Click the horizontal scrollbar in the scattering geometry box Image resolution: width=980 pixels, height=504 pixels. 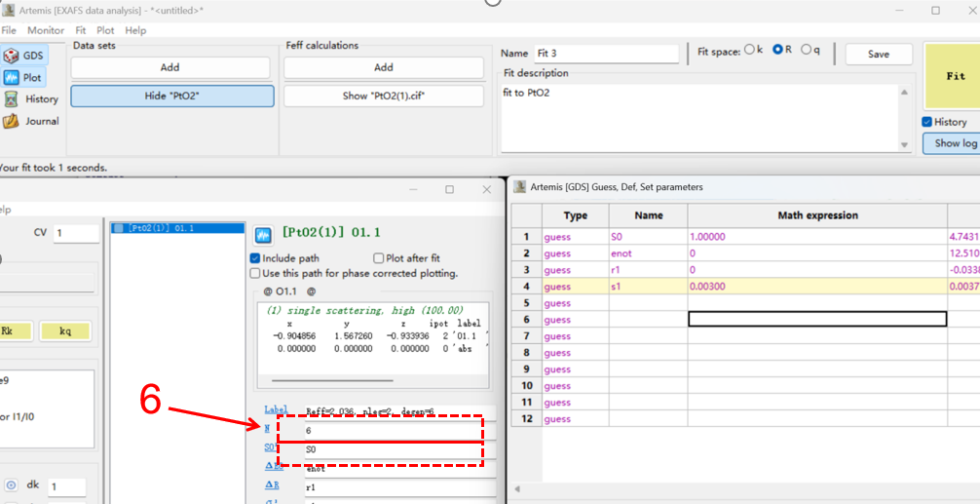(x=332, y=380)
